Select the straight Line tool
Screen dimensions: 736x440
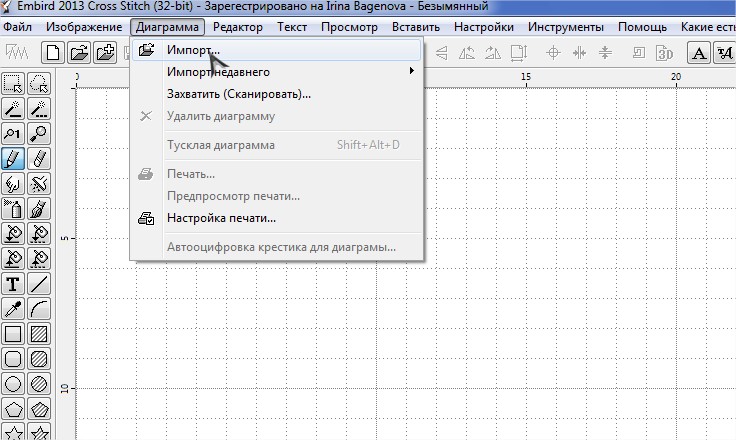40,284
